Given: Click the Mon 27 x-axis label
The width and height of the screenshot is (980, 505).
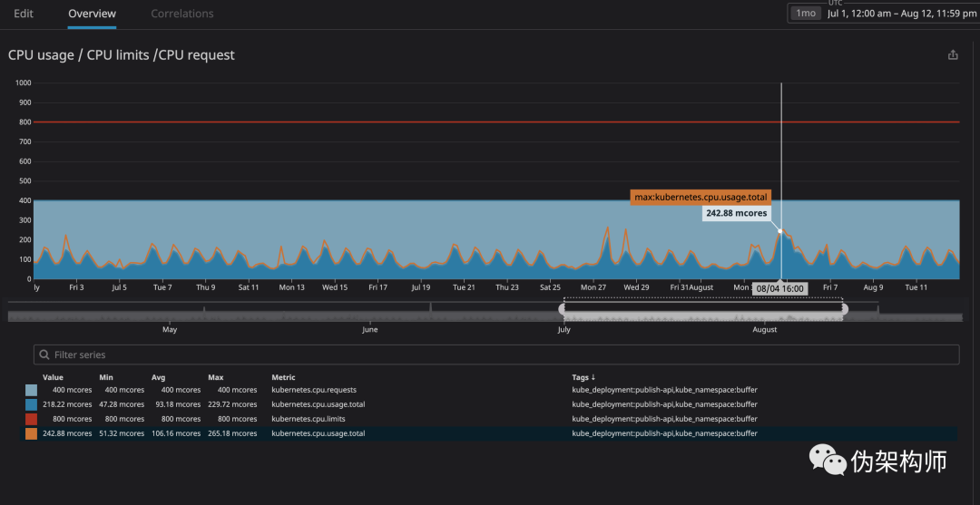Looking at the screenshot, I should click(x=593, y=287).
